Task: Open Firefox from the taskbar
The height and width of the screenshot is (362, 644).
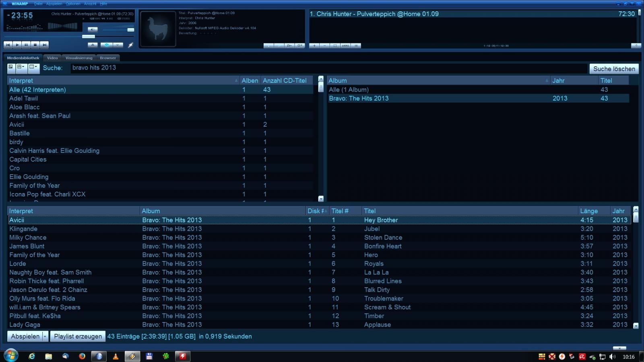Action: click(x=82, y=356)
